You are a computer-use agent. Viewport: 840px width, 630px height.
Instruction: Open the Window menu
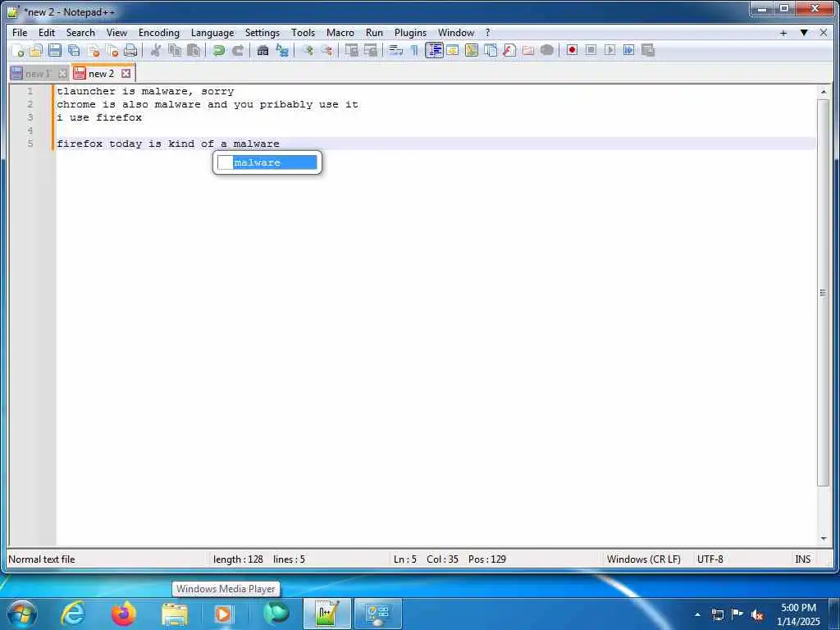coord(456,33)
